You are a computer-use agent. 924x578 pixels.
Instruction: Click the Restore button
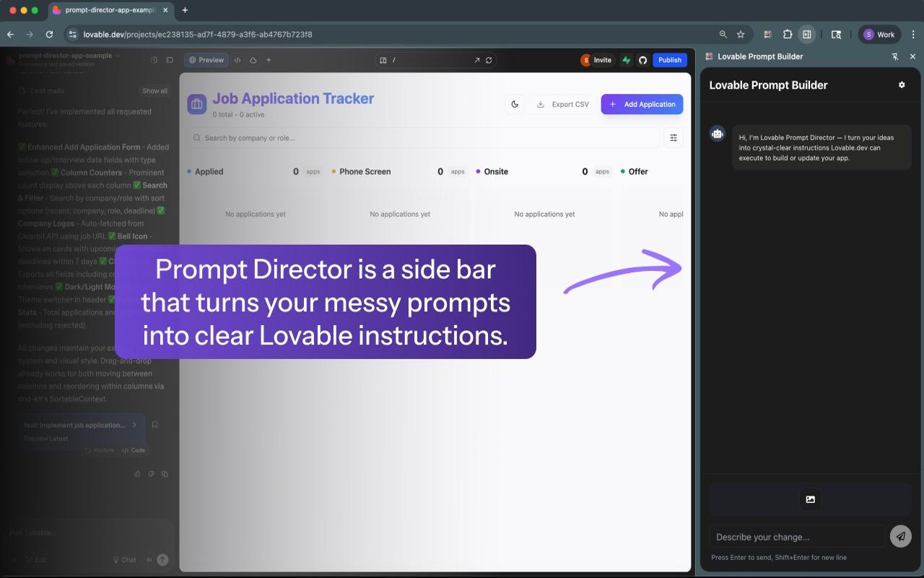coord(99,450)
